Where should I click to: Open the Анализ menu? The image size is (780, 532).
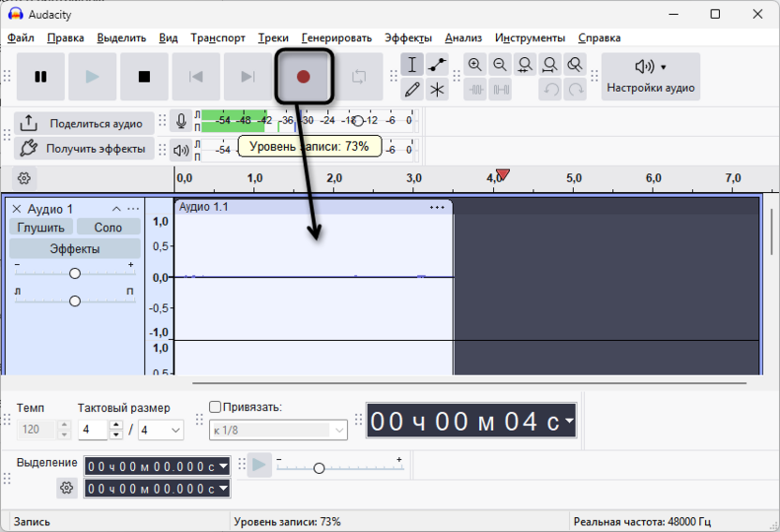463,37
